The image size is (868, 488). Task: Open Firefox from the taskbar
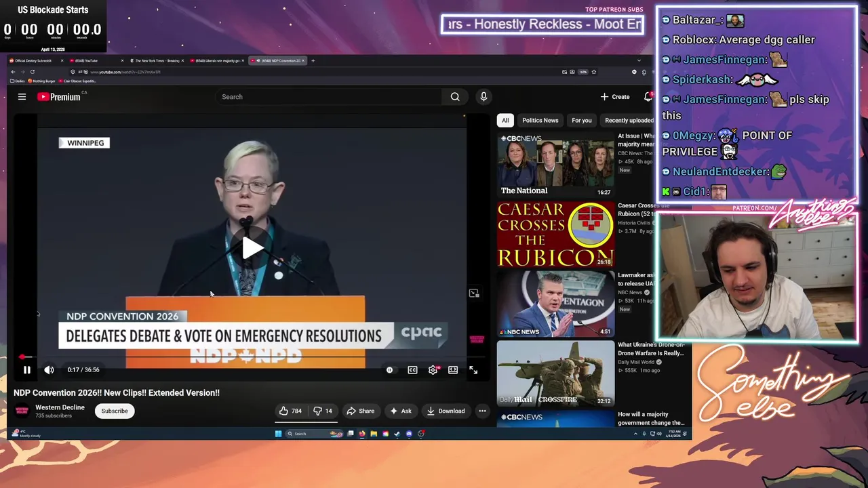pos(361,434)
